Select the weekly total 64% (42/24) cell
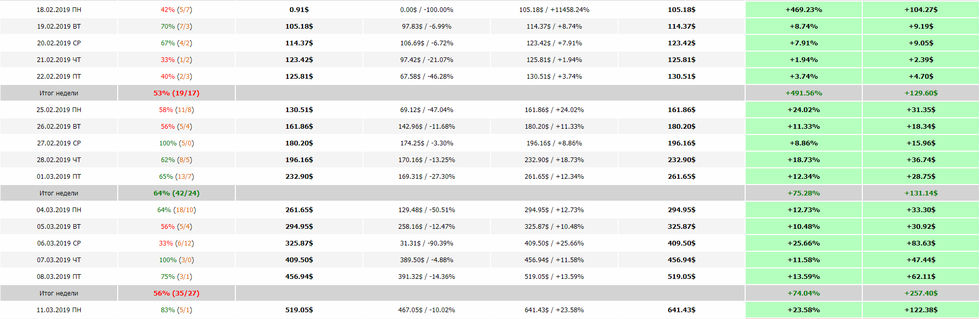Screen dimensions: 980x319 click(x=176, y=193)
